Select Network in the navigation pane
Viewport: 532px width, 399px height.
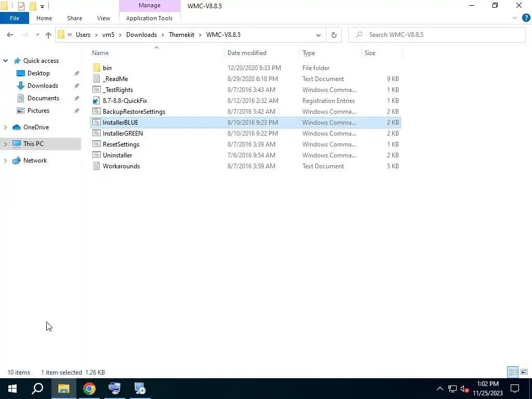point(35,161)
